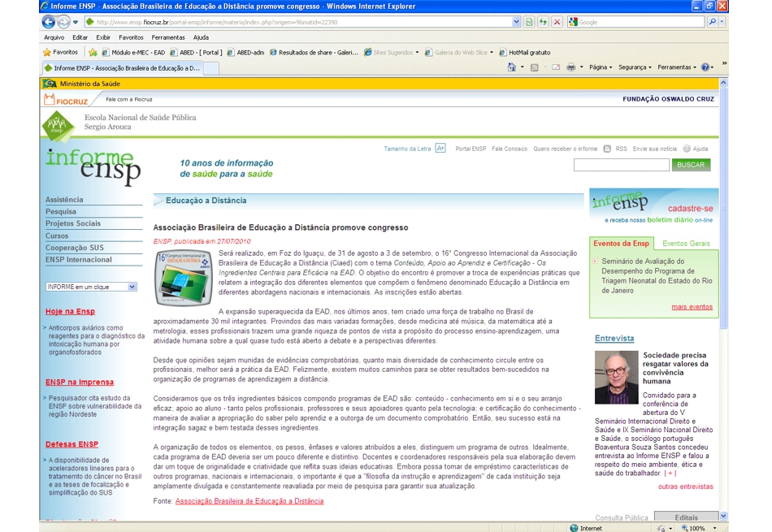Click the RSS page icon
The image size is (772, 532).
click(607, 149)
